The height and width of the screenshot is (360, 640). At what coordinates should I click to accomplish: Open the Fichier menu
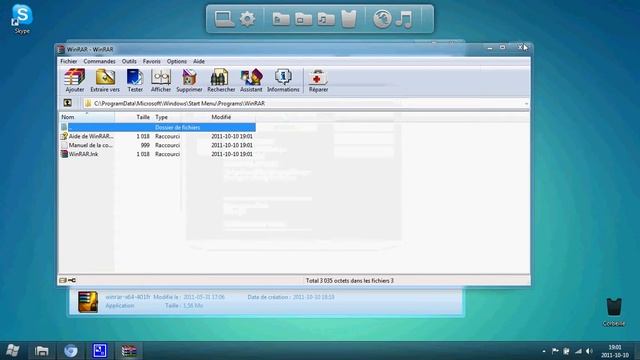click(x=69, y=61)
